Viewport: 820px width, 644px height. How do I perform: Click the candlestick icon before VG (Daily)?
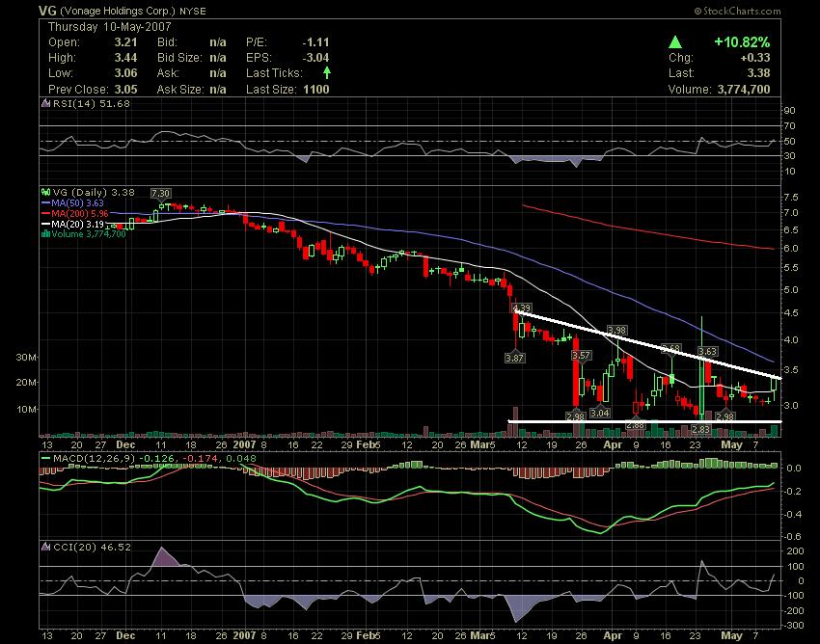click(x=46, y=193)
